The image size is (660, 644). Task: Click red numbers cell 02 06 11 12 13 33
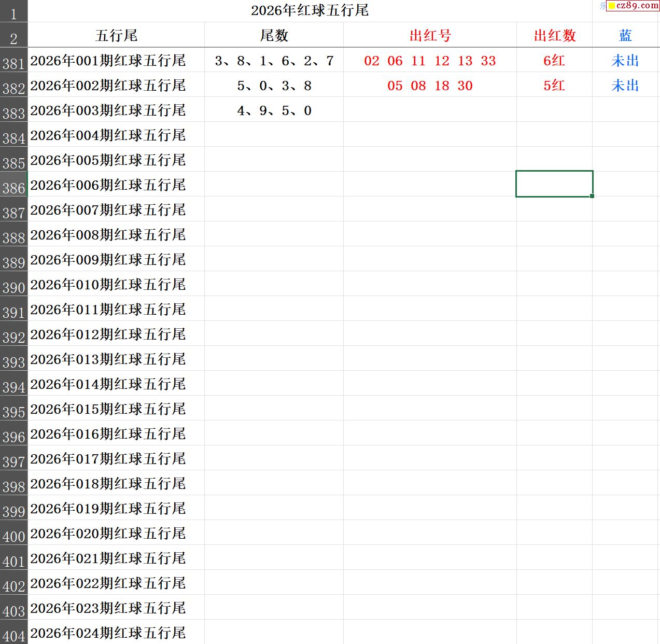pos(430,61)
